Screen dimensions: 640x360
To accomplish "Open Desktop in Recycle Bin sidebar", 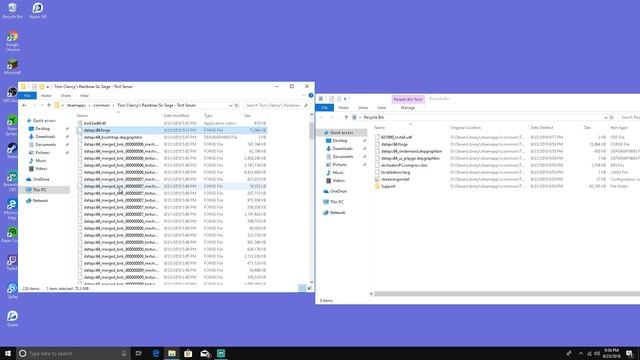I will pyautogui.click(x=336, y=140).
